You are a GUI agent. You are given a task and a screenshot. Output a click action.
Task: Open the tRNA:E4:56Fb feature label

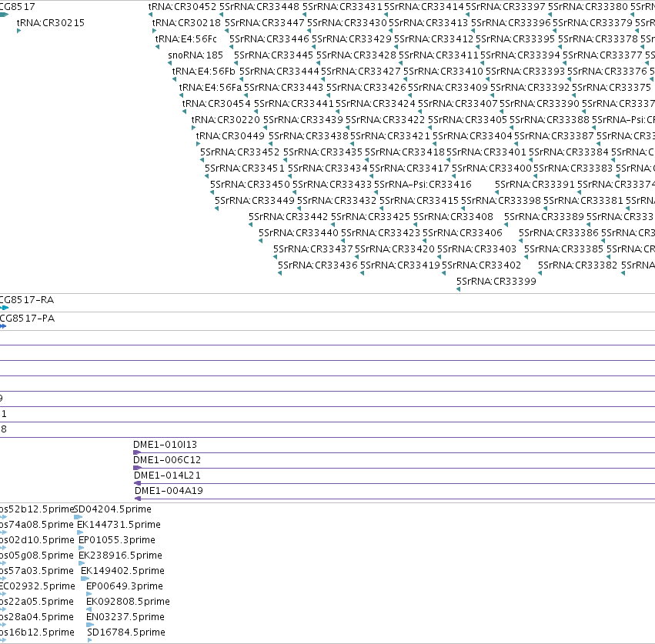tap(204, 72)
